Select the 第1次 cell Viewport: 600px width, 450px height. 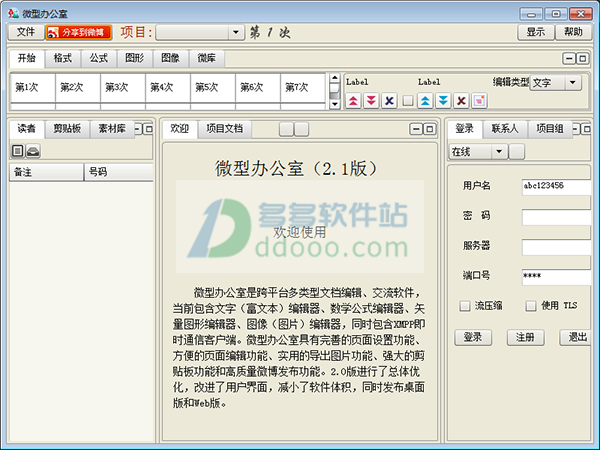pyautogui.click(x=33, y=88)
